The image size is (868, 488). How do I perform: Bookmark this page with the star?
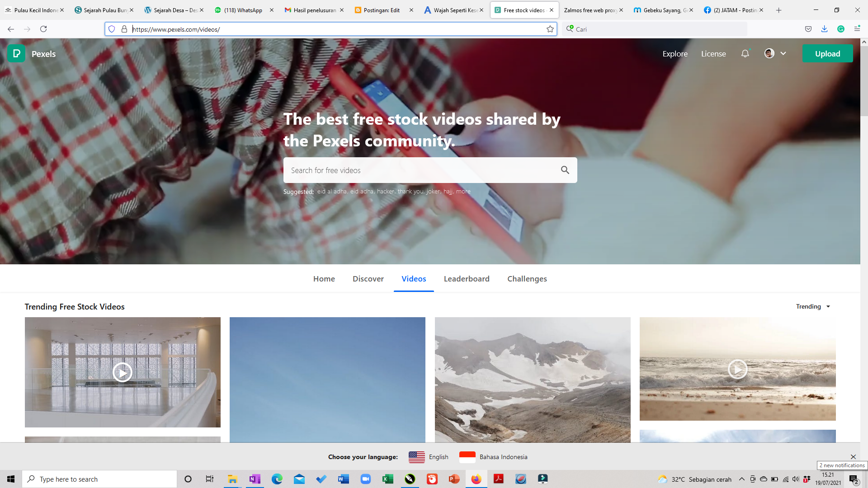(550, 29)
